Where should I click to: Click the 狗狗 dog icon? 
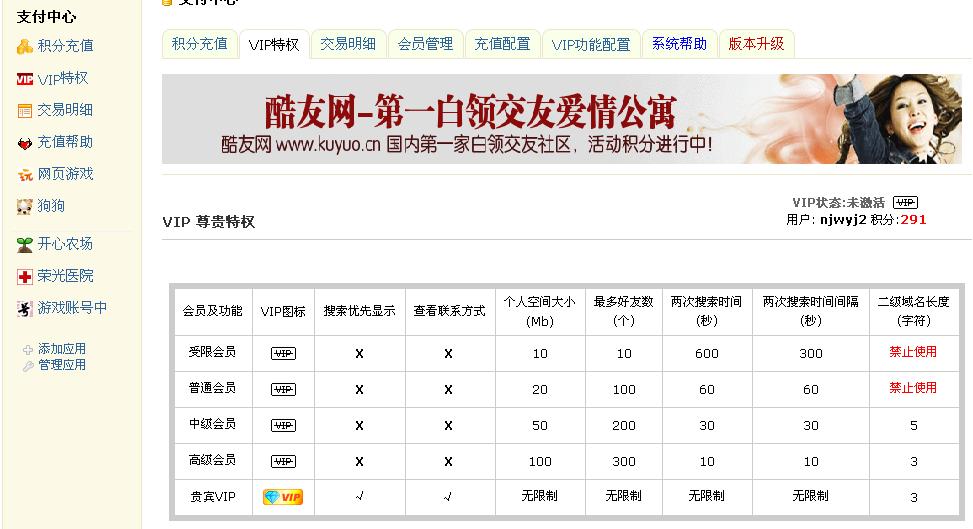(25, 207)
